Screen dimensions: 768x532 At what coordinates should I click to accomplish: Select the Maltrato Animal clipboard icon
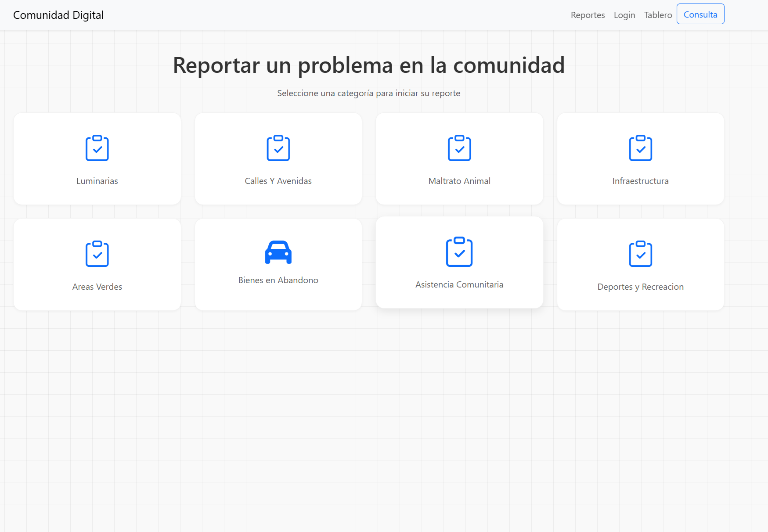pyautogui.click(x=459, y=148)
